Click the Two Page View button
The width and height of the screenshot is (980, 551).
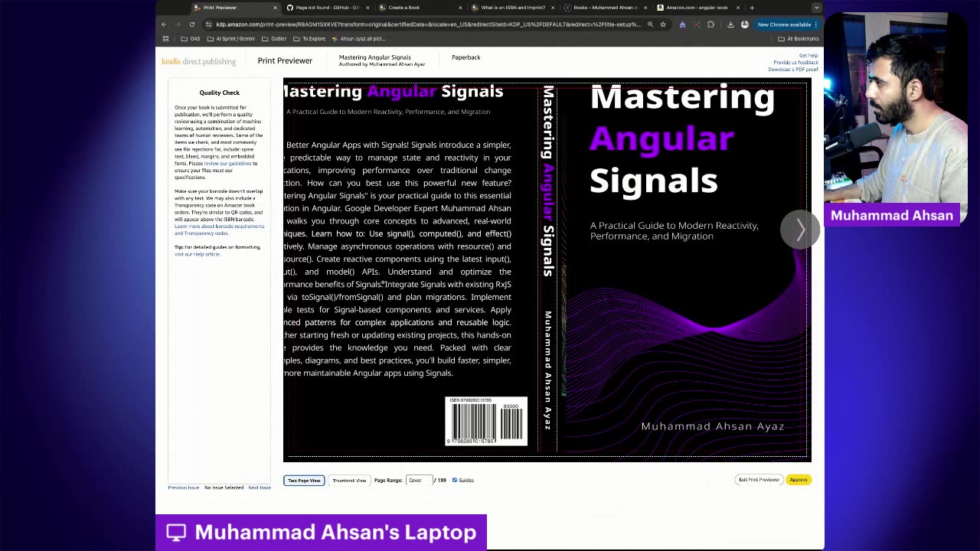(304, 480)
